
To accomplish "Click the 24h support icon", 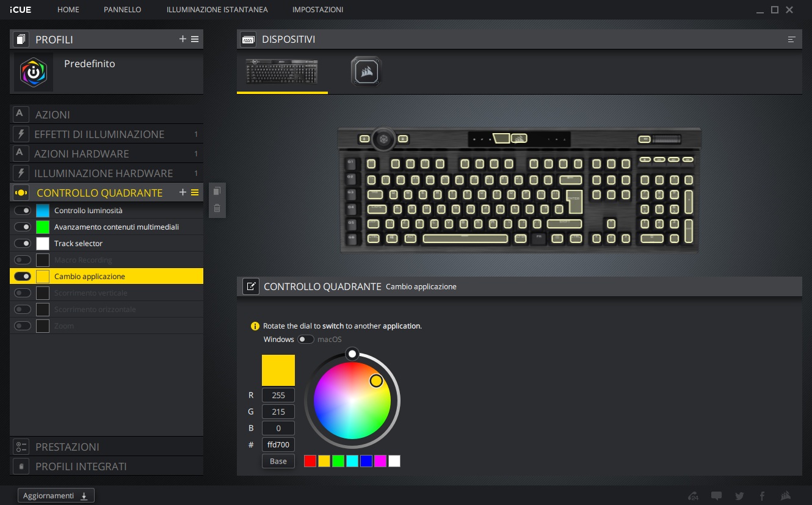I will (693, 496).
